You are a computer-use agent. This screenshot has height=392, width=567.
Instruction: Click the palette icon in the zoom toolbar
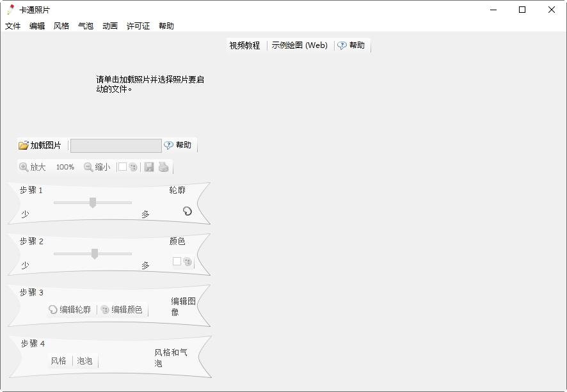(x=133, y=167)
